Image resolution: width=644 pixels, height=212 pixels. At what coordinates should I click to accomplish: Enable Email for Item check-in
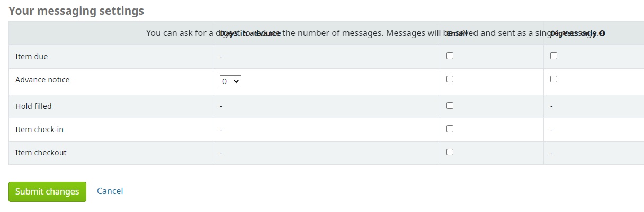pos(450,128)
